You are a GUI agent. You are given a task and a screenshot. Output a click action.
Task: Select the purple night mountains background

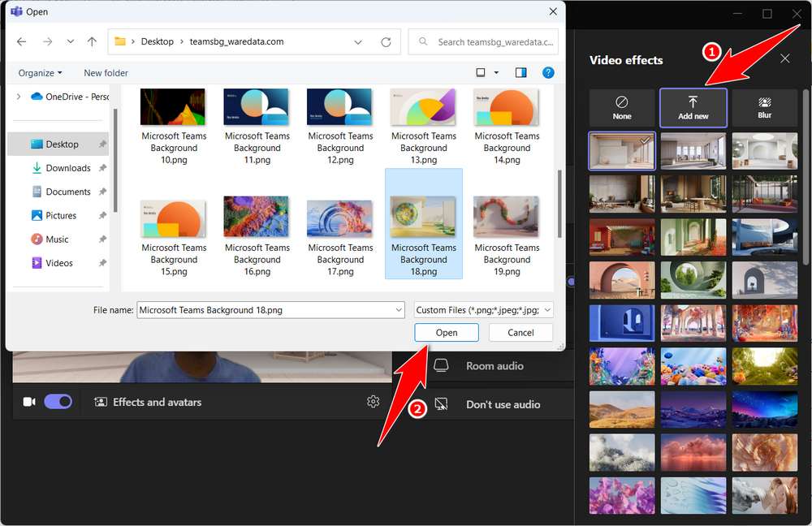click(693, 409)
